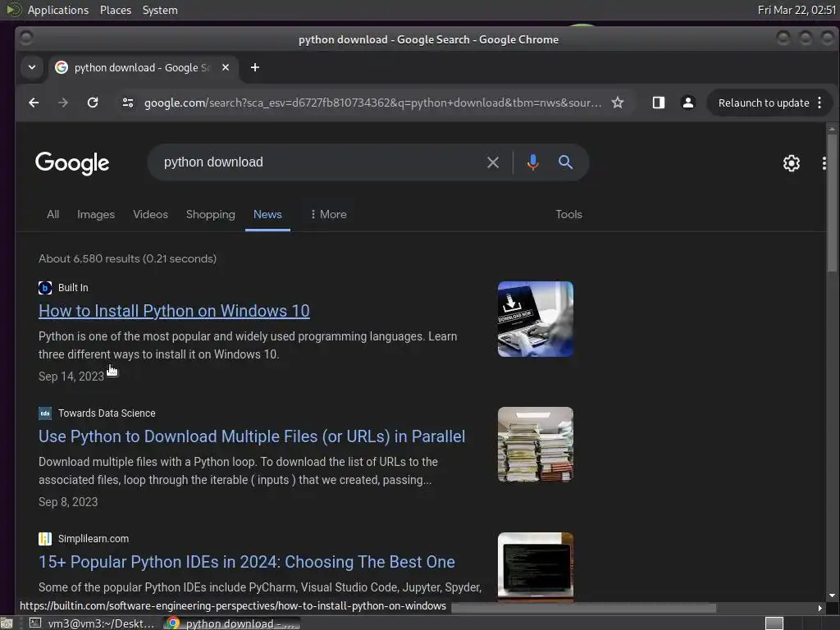Open the Chrome side panel
Image resolution: width=840 pixels, height=630 pixels.
[659, 103]
